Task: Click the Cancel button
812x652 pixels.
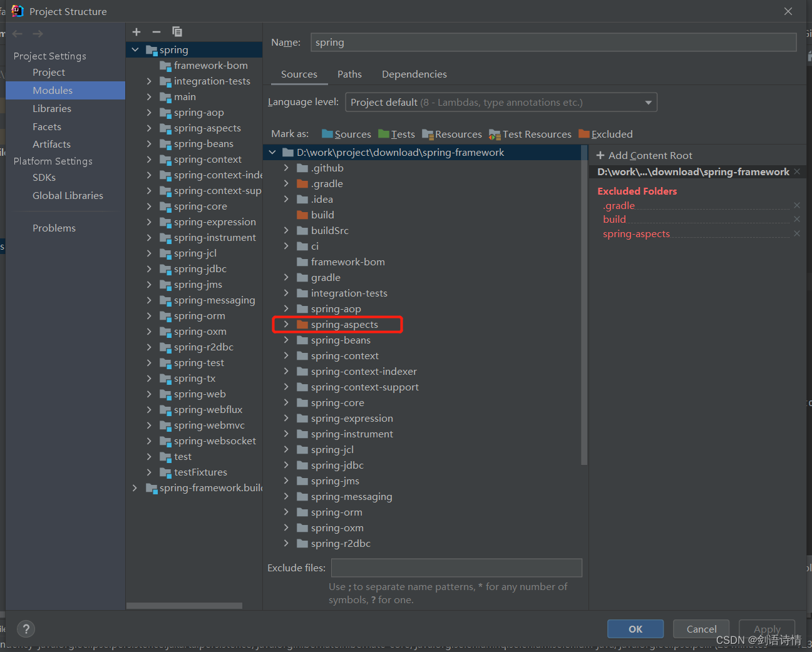Action: pyautogui.click(x=701, y=629)
